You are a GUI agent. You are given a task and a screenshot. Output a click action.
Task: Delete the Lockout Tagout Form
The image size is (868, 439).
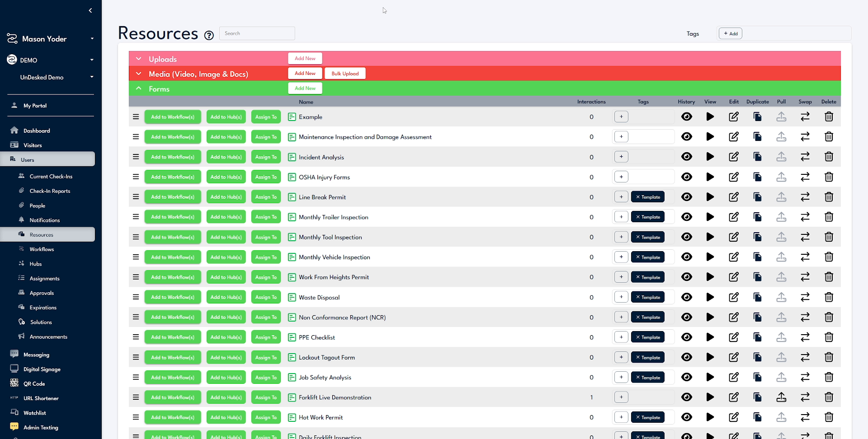click(x=829, y=357)
